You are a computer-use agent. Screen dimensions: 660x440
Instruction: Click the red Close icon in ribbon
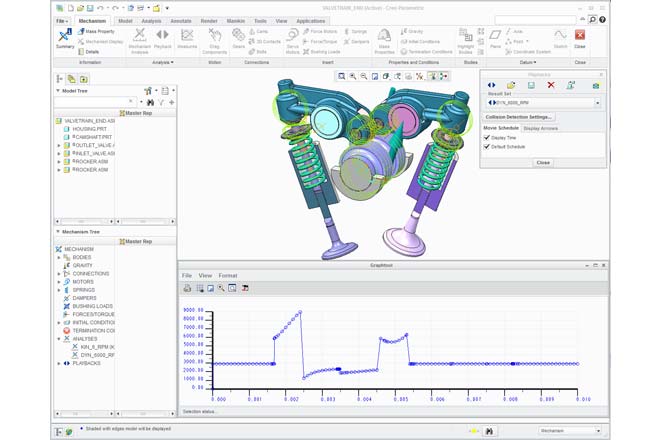pos(580,35)
